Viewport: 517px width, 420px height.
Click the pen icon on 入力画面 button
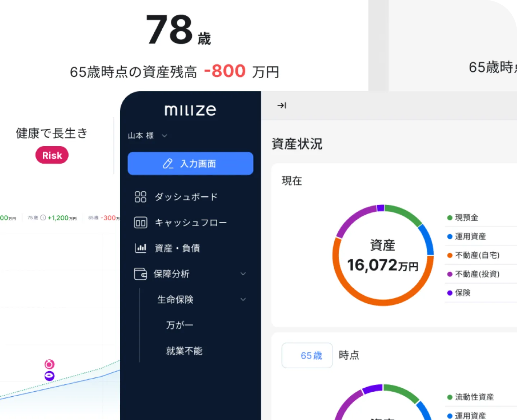coord(167,163)
